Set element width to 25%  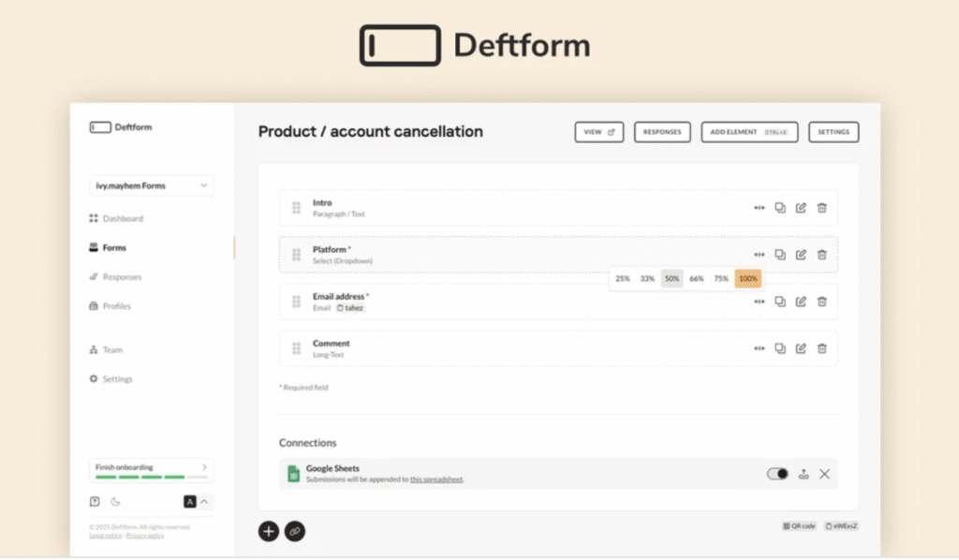click(x=623, y=279)
